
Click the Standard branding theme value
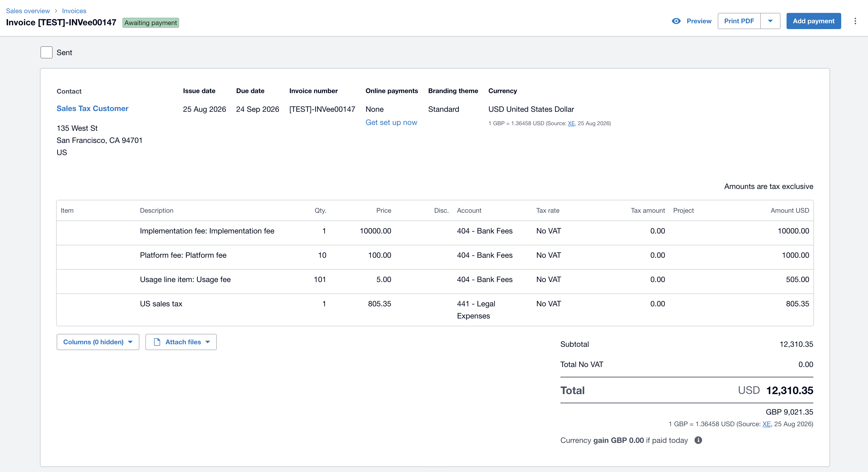(x=443, y=109)
